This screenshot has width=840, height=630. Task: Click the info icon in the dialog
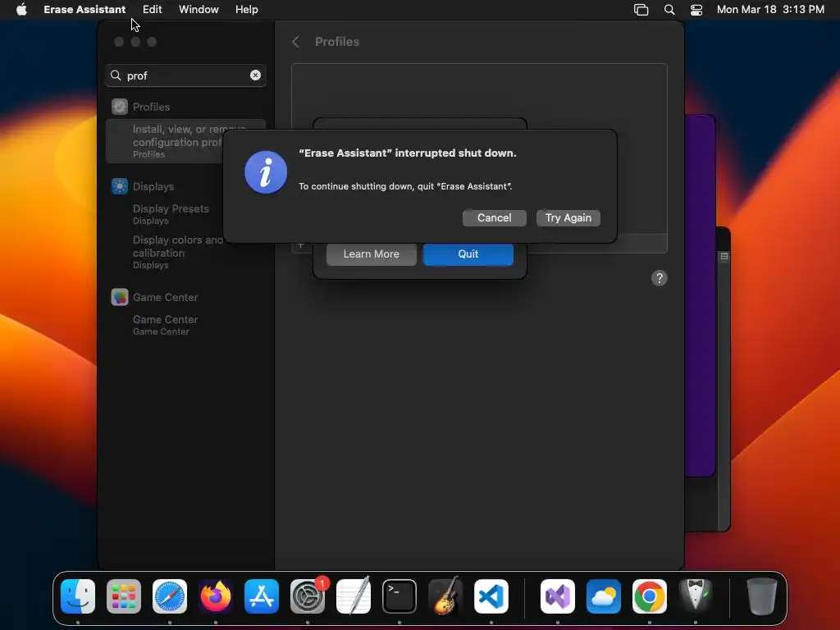coord(266,172)
